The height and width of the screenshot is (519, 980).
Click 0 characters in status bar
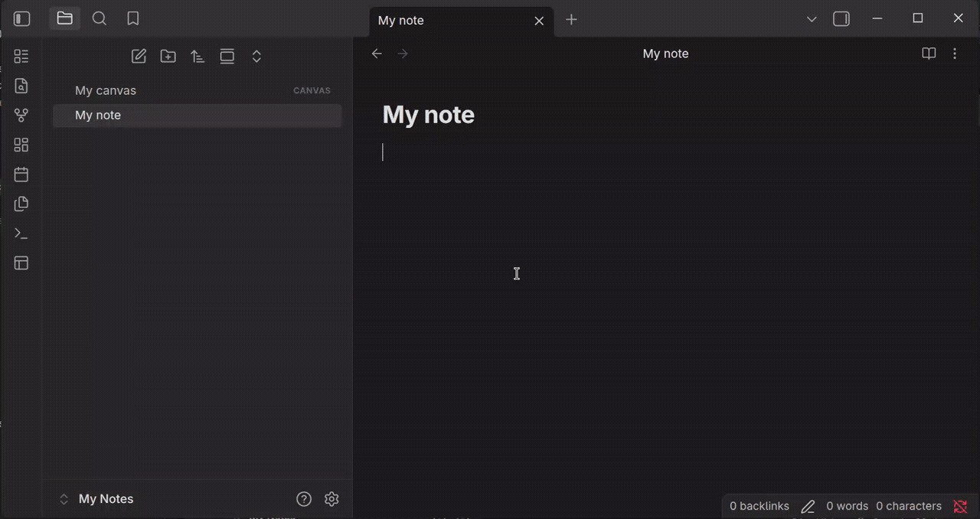[909, 506]
